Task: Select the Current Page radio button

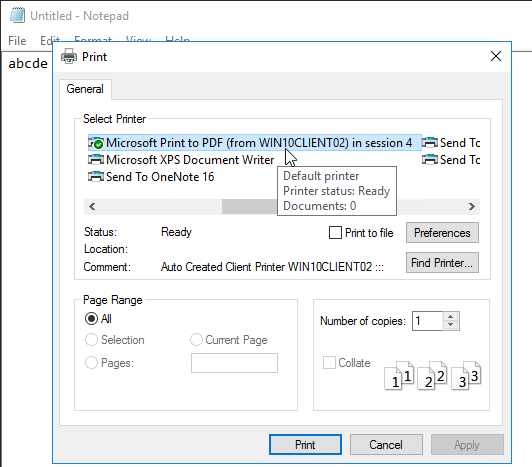Action: click(x=196, y=340)
